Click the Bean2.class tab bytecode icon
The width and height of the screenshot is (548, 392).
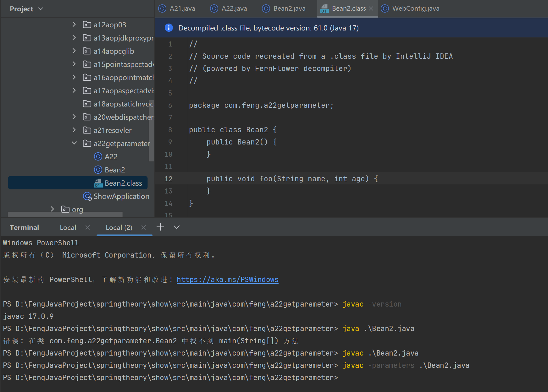point(325,9)
